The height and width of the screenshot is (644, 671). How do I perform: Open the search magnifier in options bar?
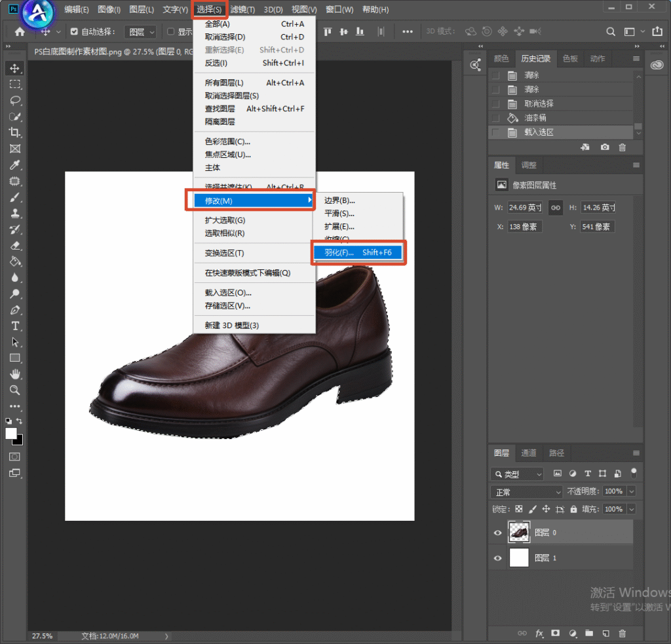(611, 31)
